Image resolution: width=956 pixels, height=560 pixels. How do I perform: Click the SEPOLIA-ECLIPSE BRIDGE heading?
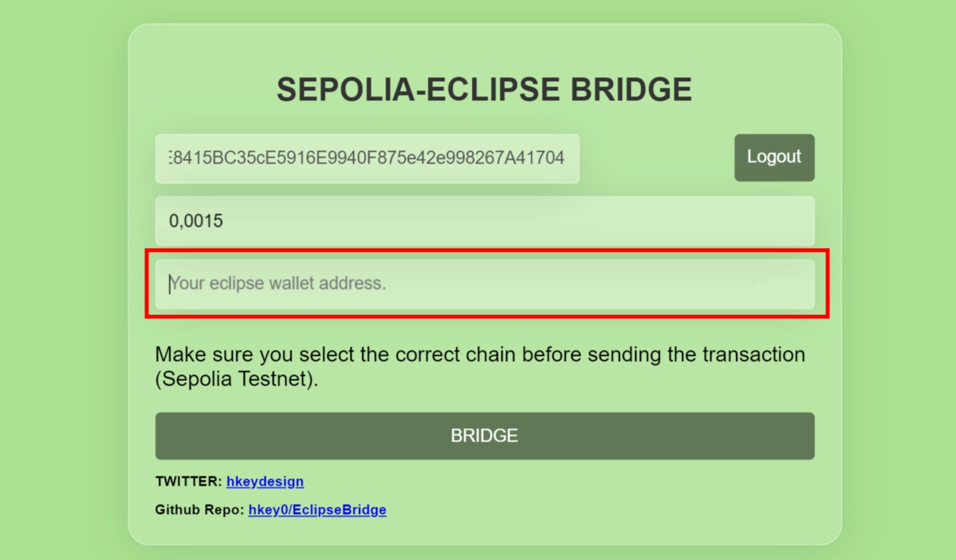(484, 89)
